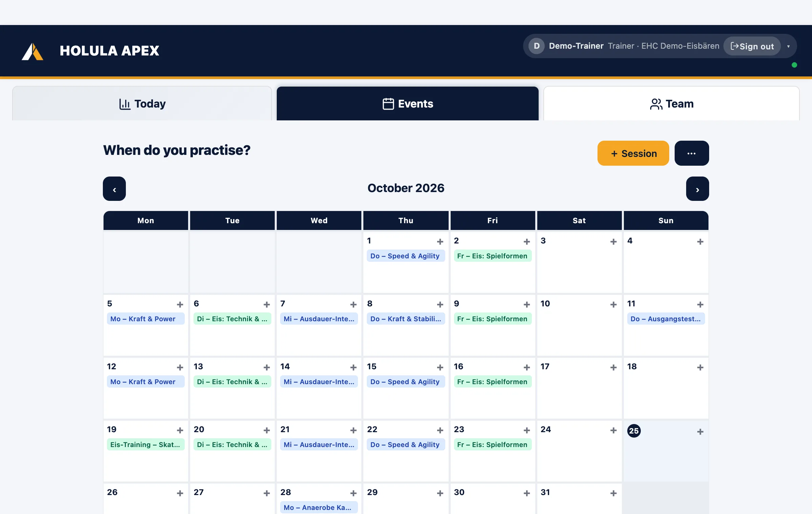This screenshot has height=514, width=812.
Task: Open 'Fr – Eis: Spielformen' on October 23
Action: 493,445
